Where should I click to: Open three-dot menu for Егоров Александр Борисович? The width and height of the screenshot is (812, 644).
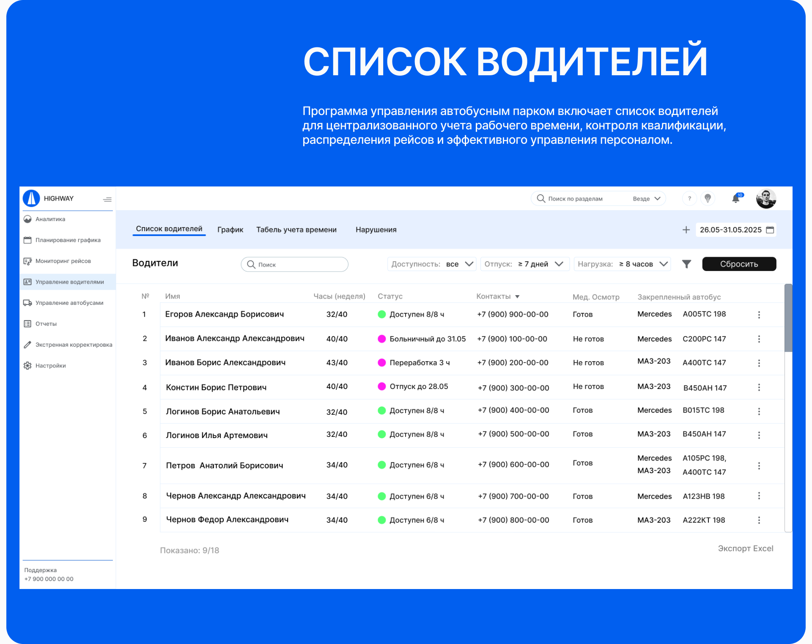coord(759,315)
